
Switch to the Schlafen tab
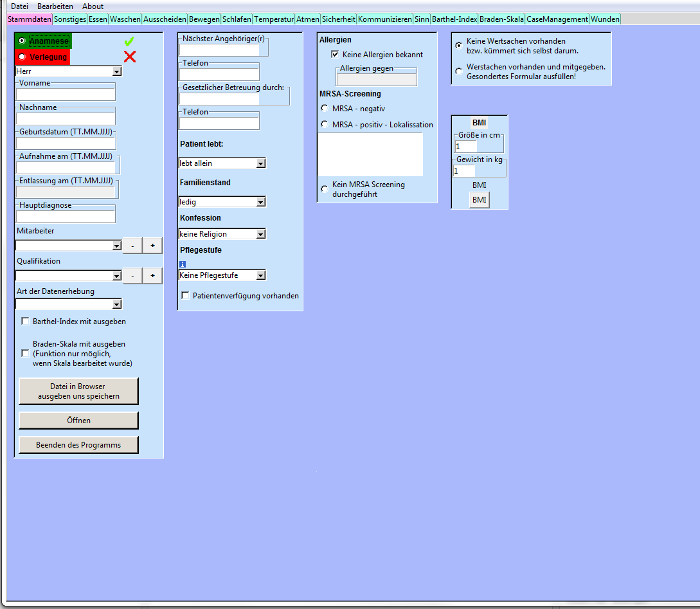click(237, 19)
